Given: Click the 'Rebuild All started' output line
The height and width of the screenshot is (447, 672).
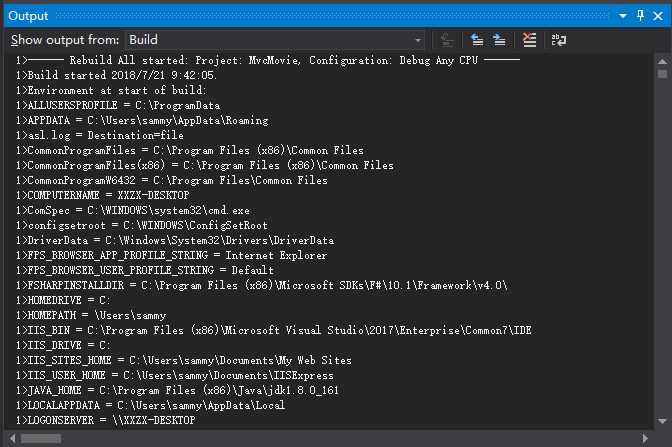Looking at the screenshot, I should (268, 60).
